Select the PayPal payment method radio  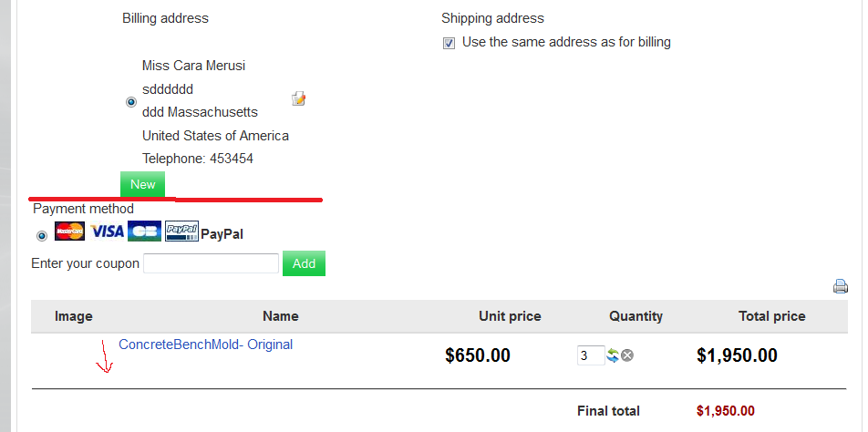pos(42,236)
